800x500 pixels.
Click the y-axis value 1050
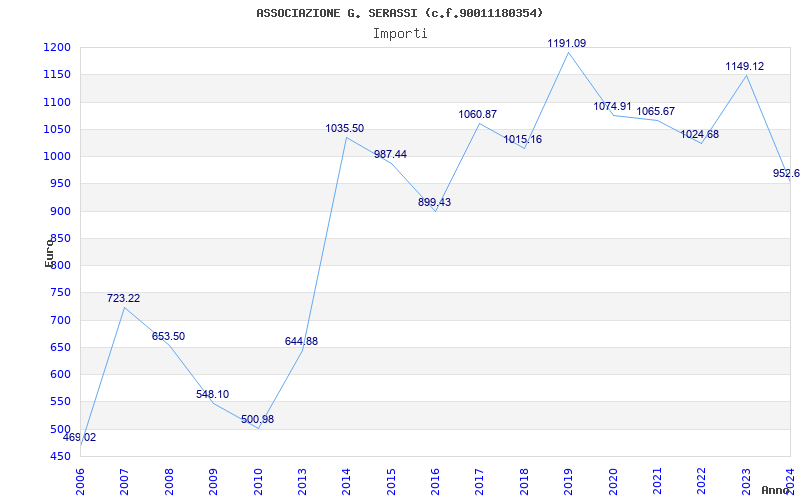click(x=57, y=130)
